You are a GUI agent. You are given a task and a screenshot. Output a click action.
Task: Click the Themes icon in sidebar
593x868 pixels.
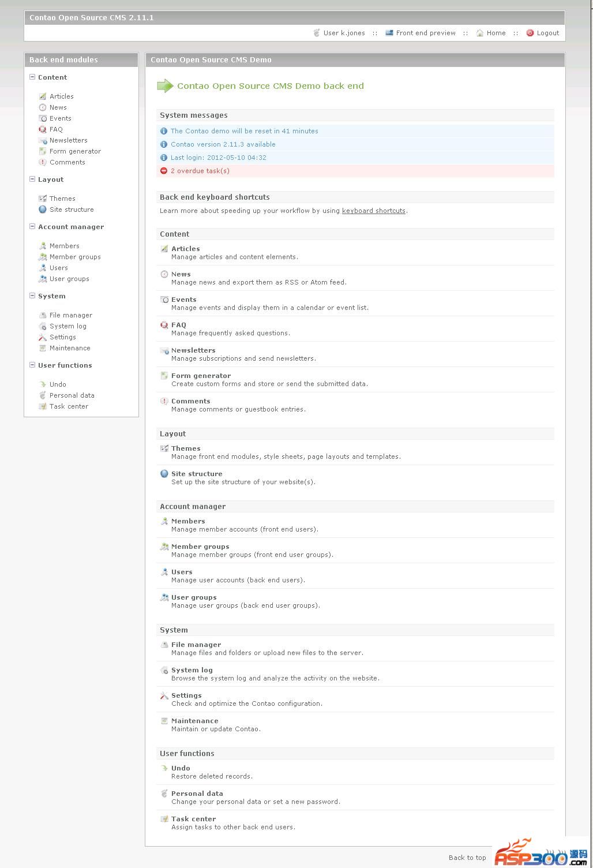[x=42, y=199]
